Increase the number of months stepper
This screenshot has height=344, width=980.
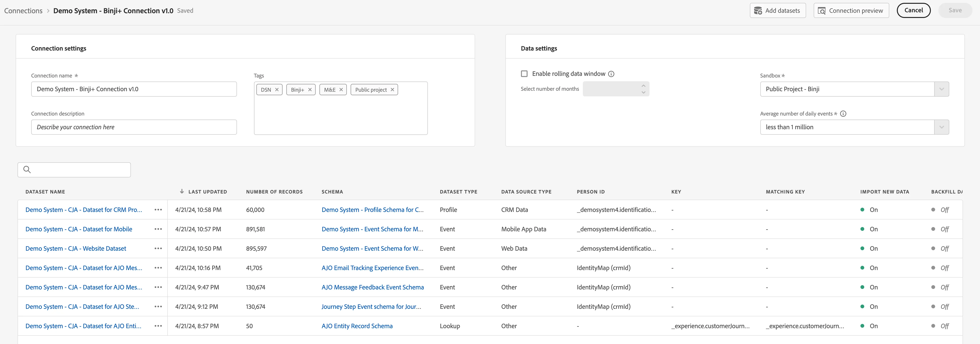pos(643,86)
